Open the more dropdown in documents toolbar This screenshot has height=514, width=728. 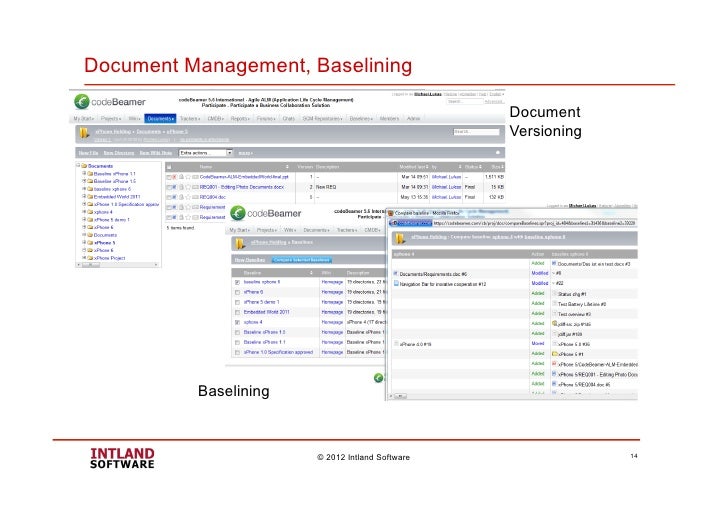(245, 153)
